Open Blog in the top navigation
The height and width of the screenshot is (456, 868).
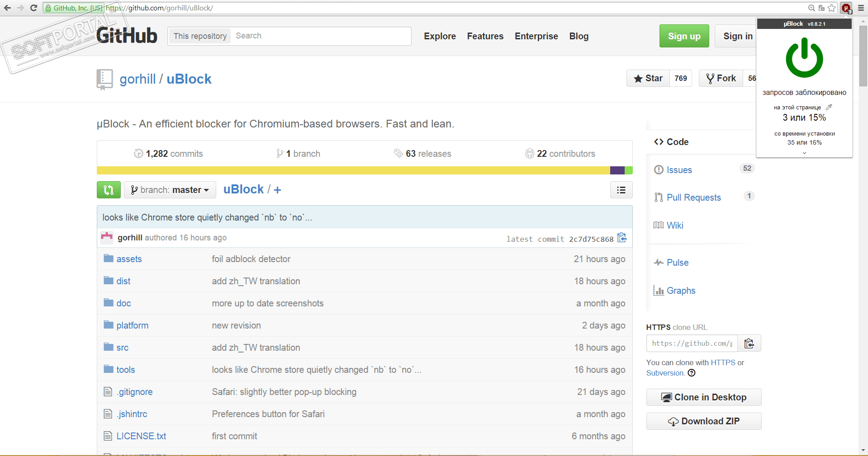(x=579, y=36)
